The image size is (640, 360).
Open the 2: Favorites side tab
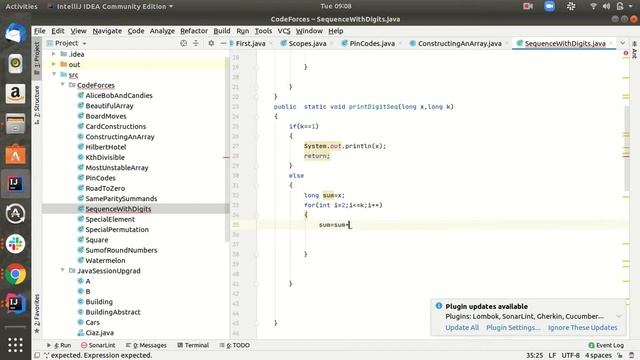37,313
